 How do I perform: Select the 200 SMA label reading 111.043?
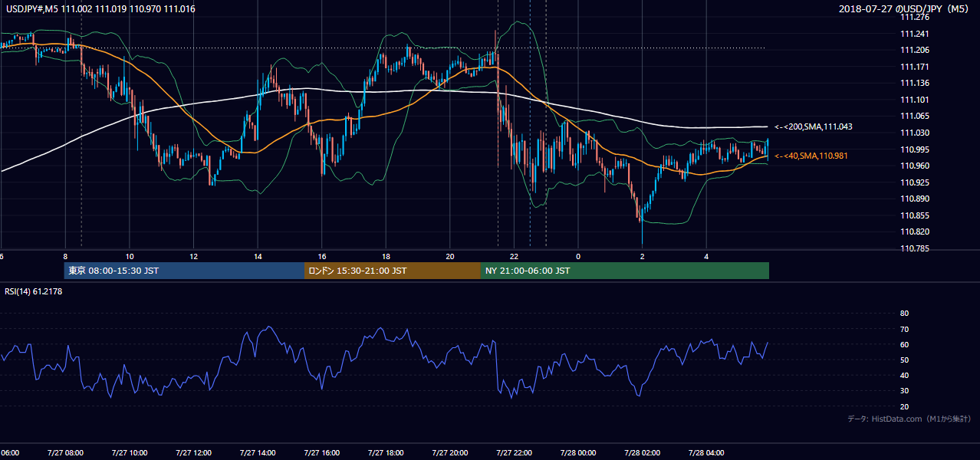pos(813,127)
